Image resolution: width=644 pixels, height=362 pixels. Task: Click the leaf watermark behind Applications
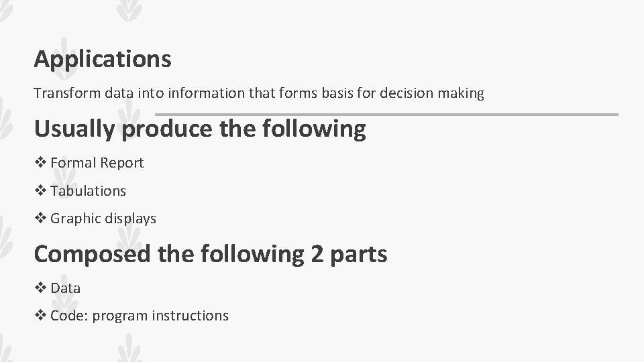click(64, 59)
